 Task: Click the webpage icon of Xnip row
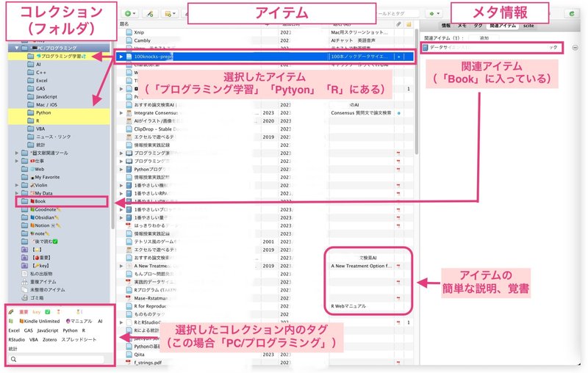pyautogui.click(x=129, y=32)
